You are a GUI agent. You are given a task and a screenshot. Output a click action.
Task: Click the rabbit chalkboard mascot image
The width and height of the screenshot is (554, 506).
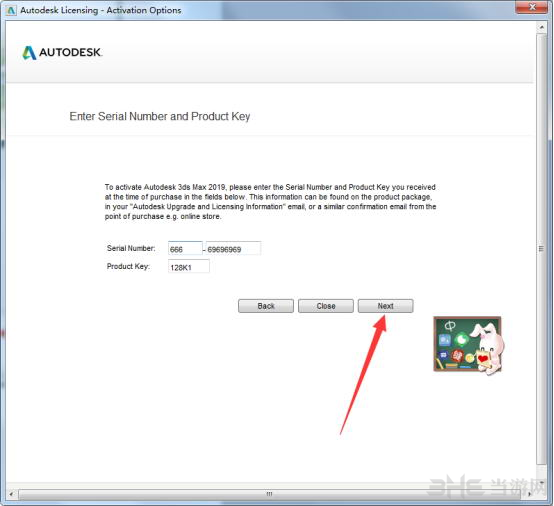click(468, 345)
